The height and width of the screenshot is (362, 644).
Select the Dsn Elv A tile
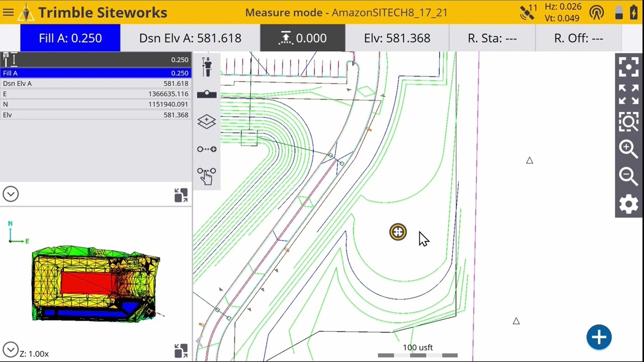point(190,38)
